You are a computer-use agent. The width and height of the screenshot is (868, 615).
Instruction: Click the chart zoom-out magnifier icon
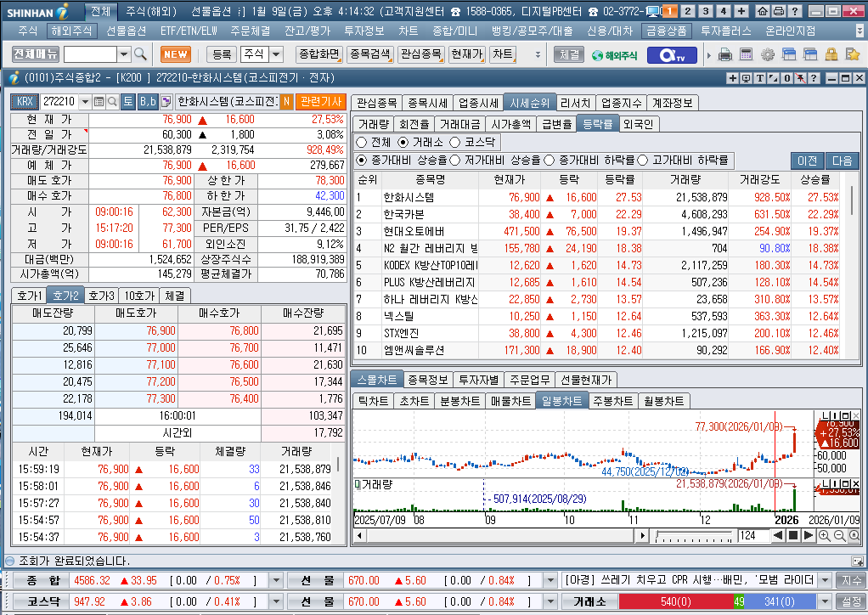click(x=839, y=535)
